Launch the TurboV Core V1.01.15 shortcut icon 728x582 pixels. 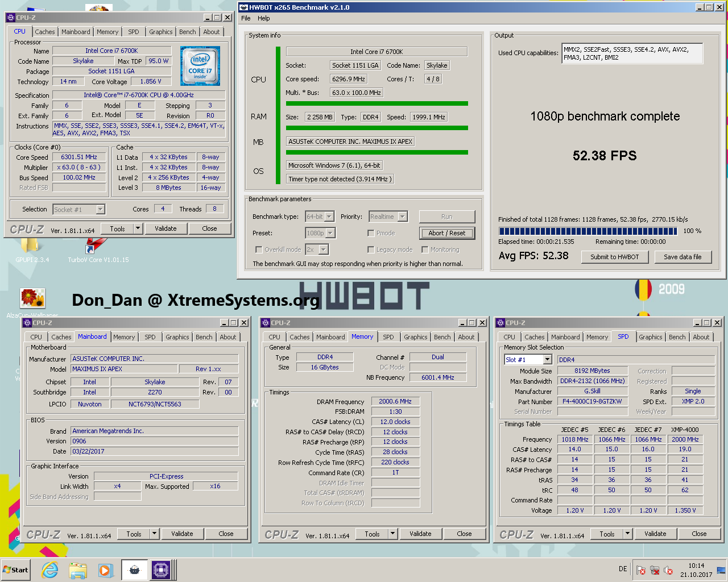(x=96, y=246)
